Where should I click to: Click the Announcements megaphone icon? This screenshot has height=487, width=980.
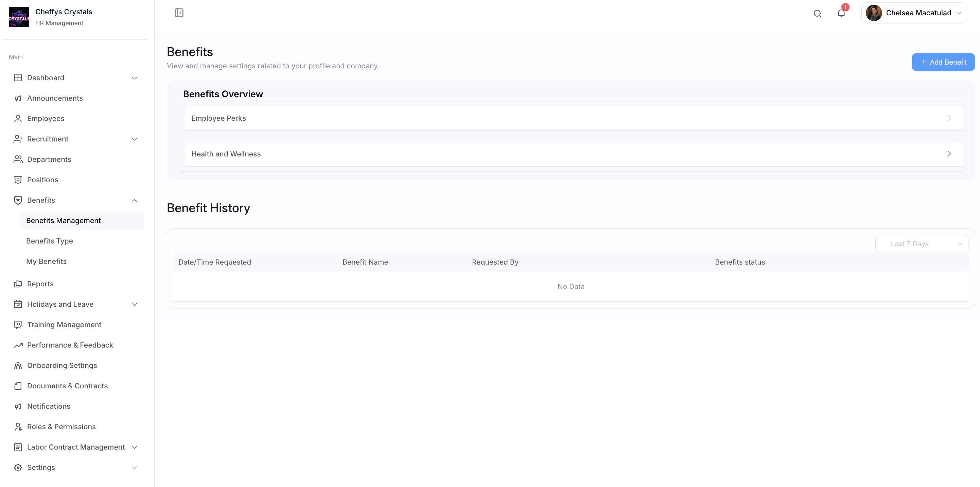18,98
